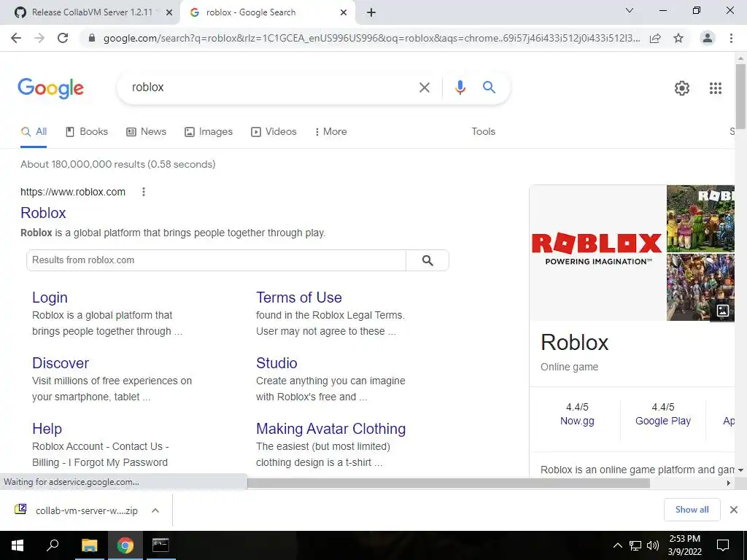The width and height of the screenshot is (747, 560).
Task: Show hidden system tray icons
Action: pos(617,545)
